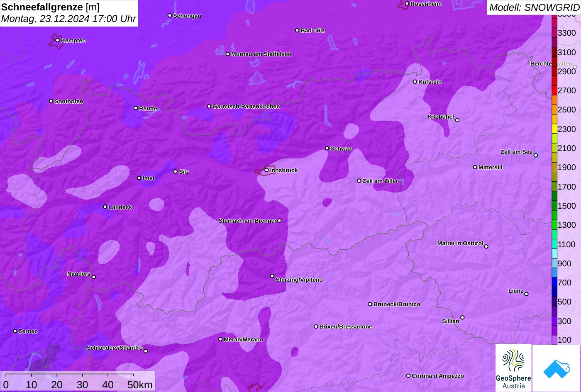
Task: Click the 'Murnau am Staffelsee' label
Action: pyautogui.click(x=261, y=54)
